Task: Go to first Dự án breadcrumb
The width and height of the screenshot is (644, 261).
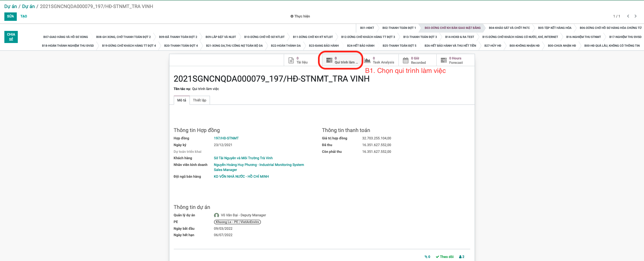Action: coord(10,6)
